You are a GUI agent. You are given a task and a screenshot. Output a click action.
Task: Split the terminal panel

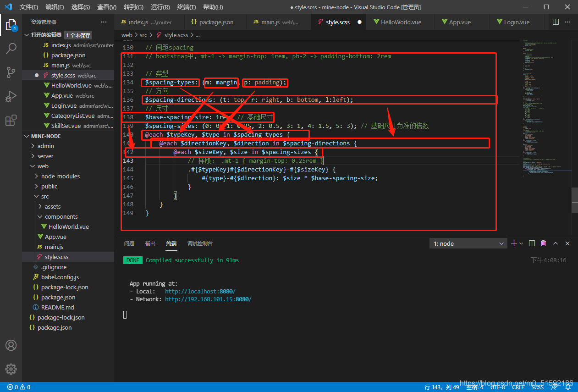tap(532, 243)
